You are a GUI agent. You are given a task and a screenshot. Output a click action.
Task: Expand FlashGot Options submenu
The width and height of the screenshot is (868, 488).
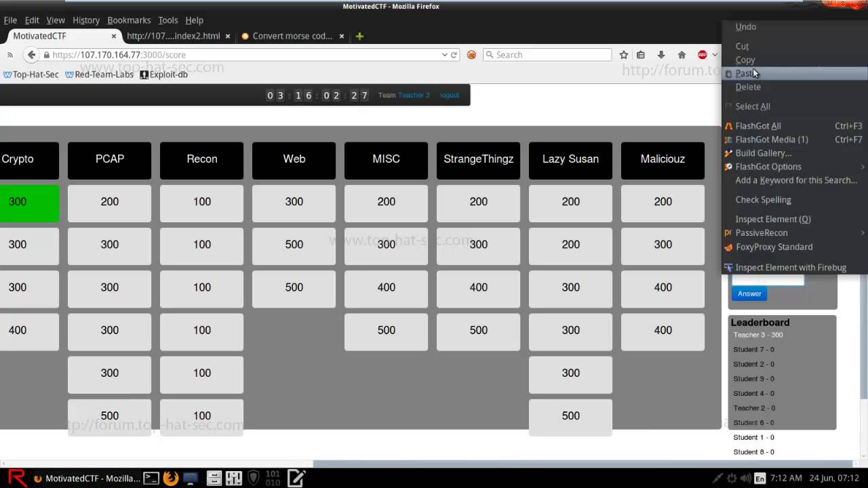(795, 167)
